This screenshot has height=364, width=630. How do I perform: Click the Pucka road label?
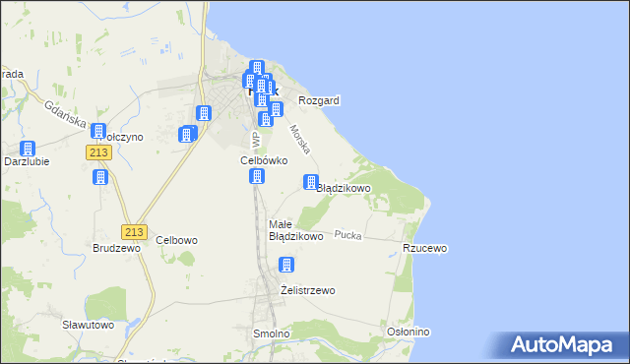click(347, 235)
